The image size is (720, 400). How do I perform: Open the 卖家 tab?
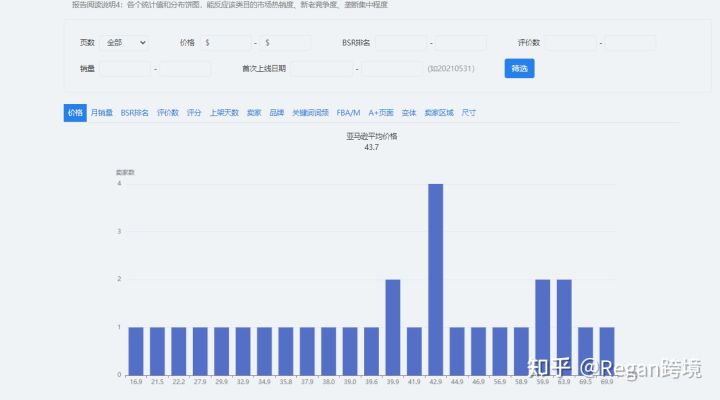coord(254,113)
